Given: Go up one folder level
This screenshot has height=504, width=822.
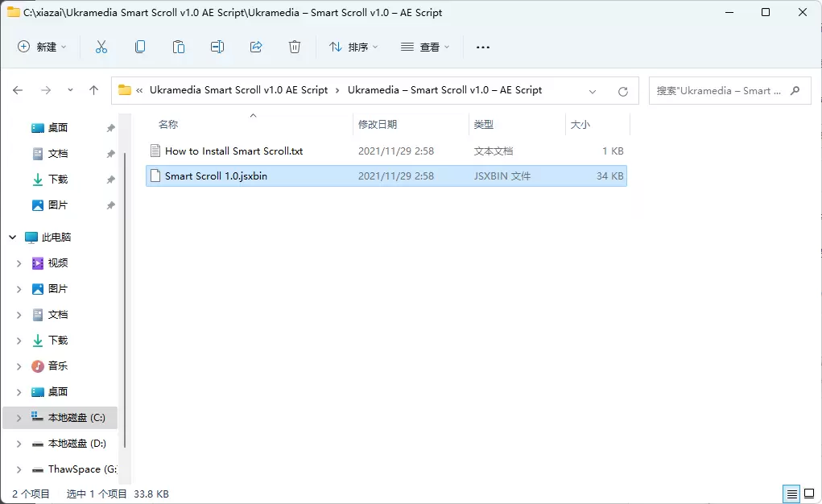Looking at the screenshot, I should tap(94, 90).
